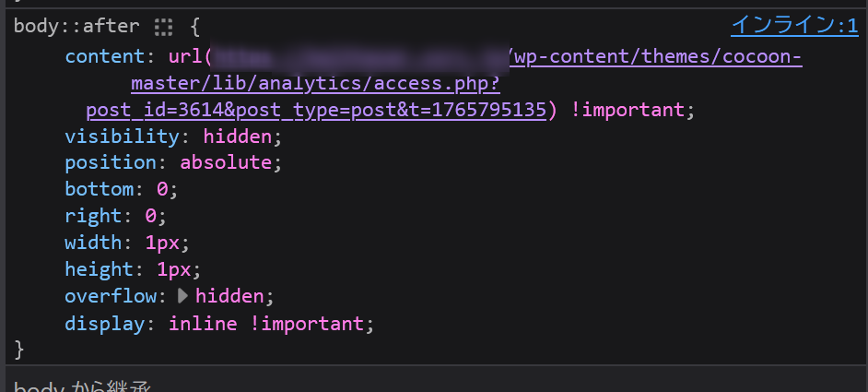
Task: Click the display property name
Action: coord(104,323)
